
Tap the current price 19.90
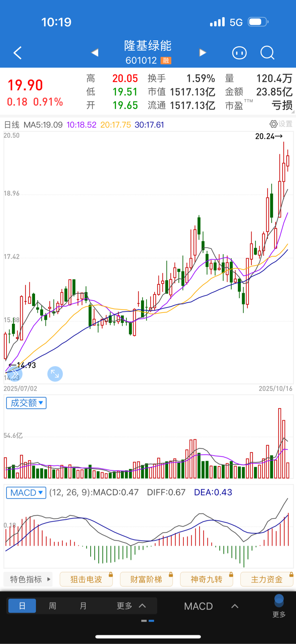pos(25,85)
